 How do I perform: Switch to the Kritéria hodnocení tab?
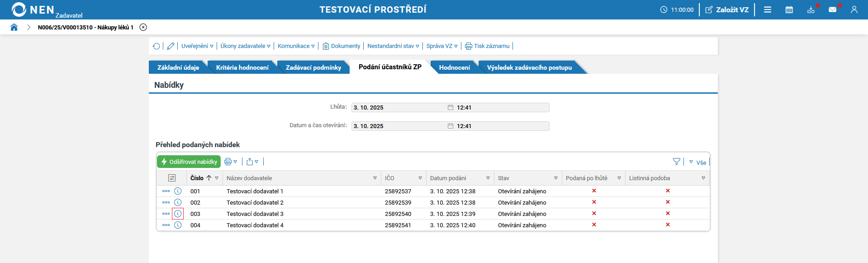click(242, 67)
